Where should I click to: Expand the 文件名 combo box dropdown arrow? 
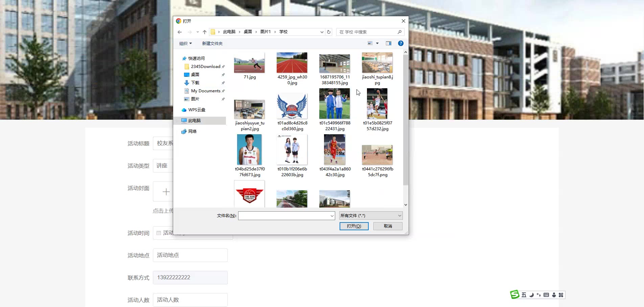332,216
